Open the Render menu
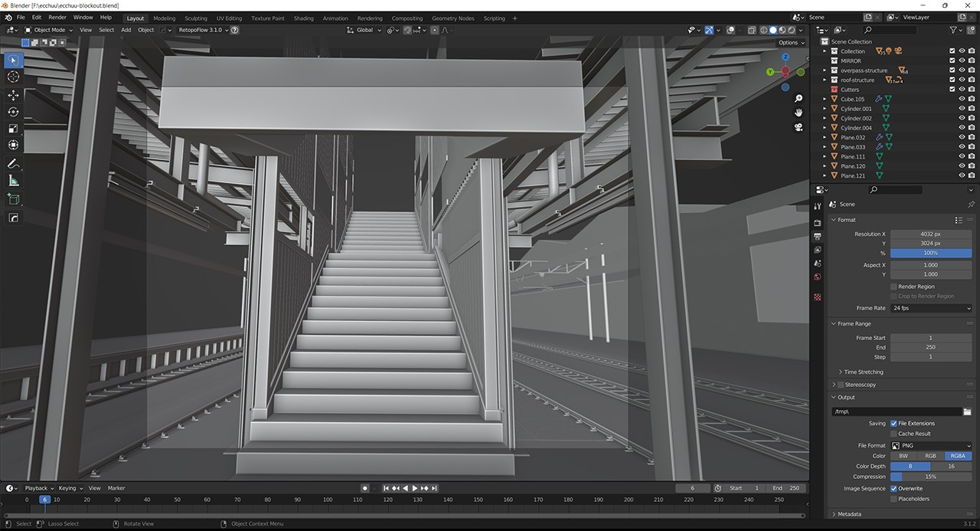 coord(57,17)
